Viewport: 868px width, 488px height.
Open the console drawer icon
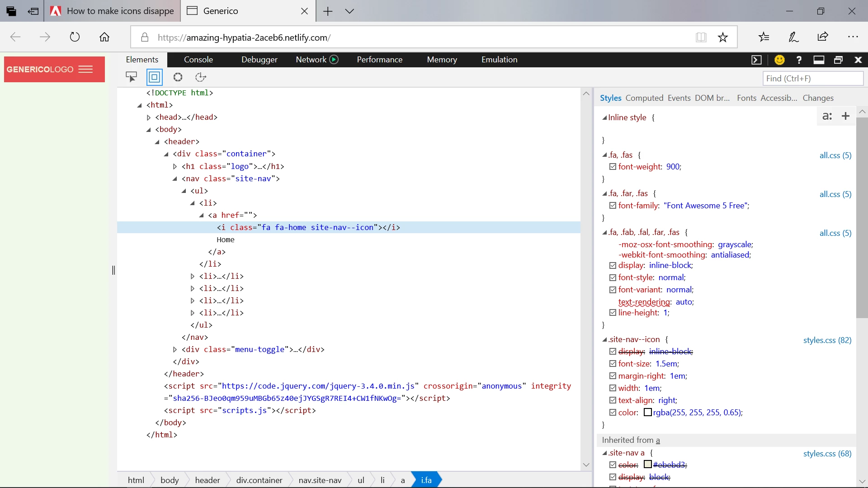click(x=756, y=60)
